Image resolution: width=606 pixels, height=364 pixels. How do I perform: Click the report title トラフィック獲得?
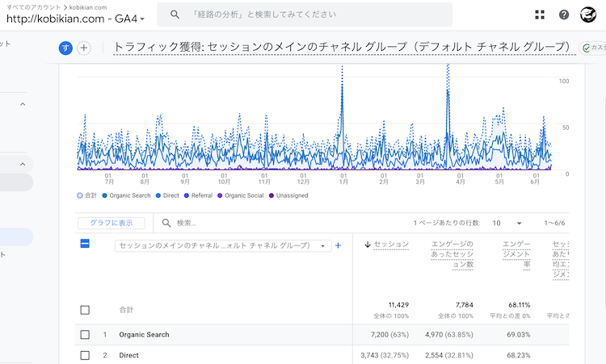pyautogui.click(x=344, y=47)
